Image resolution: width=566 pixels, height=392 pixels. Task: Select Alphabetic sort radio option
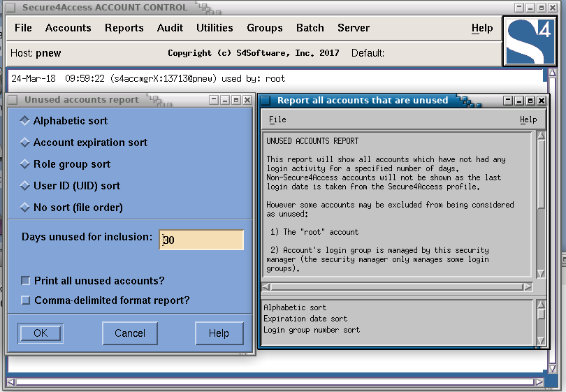[64, 121]
